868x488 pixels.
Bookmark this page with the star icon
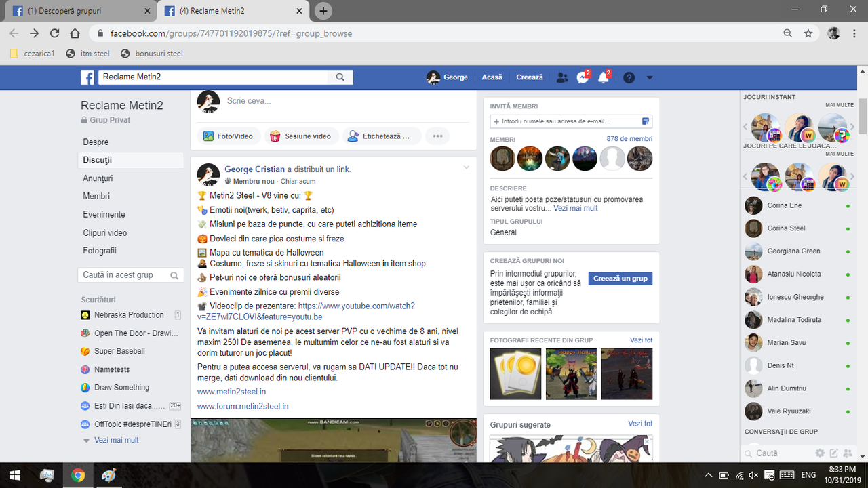click(808, 33)
